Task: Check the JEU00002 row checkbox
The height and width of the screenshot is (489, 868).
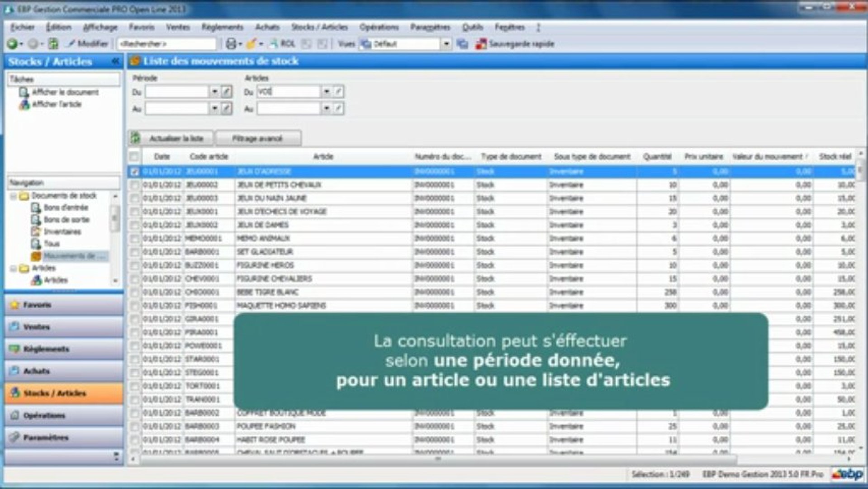Action: tap(134, 185)
